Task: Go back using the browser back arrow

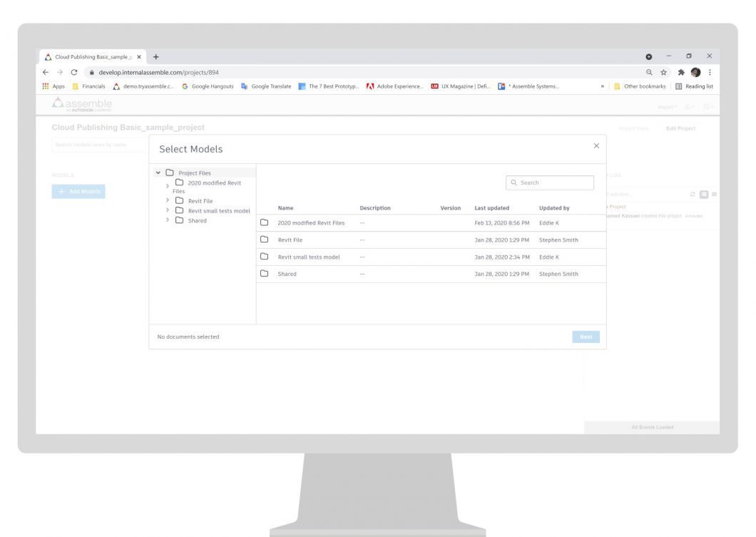Action: click(x=46, y=72)
